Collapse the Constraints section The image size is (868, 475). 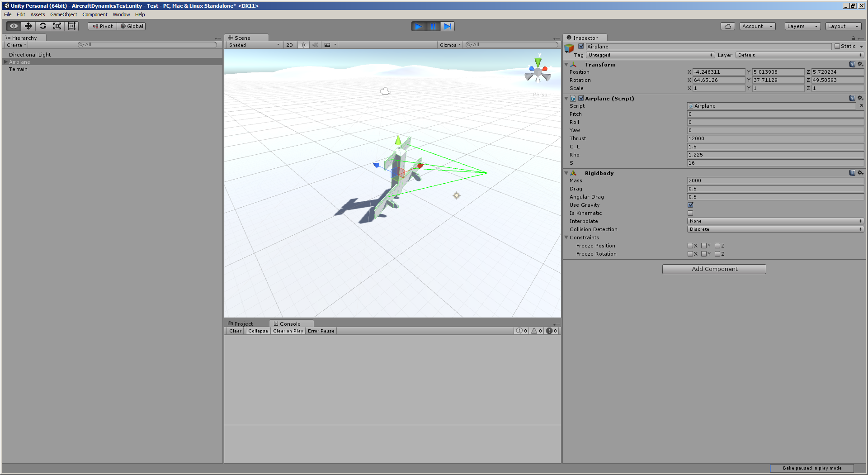566,237
